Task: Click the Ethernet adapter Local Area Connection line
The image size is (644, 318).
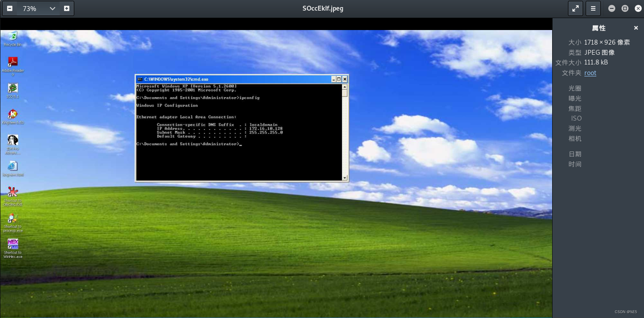Action: point(186,117)
